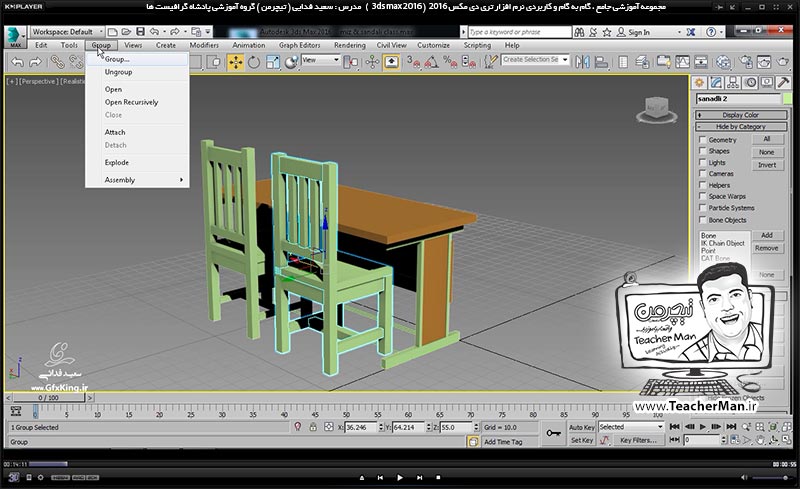
Task: Click the object color swatch beside sanadli 2
Action: (788, 99)
